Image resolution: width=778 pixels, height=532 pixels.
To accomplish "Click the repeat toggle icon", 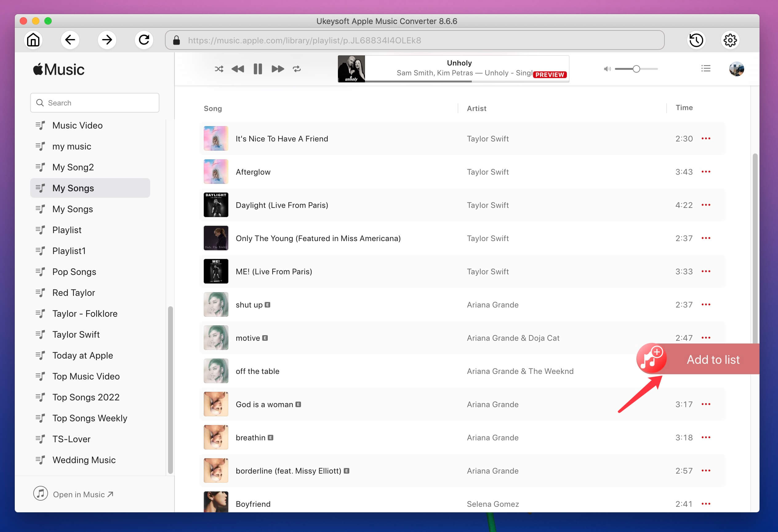I will tap(297, 69).
